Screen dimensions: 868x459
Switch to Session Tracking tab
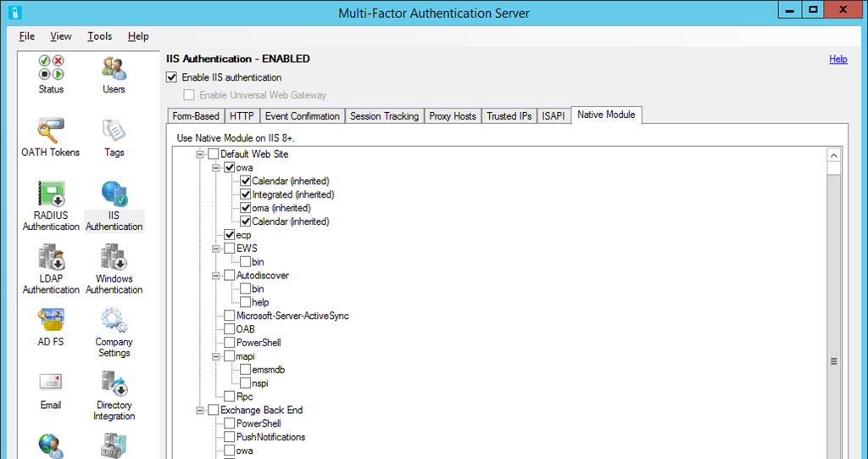tap(384, 116)
